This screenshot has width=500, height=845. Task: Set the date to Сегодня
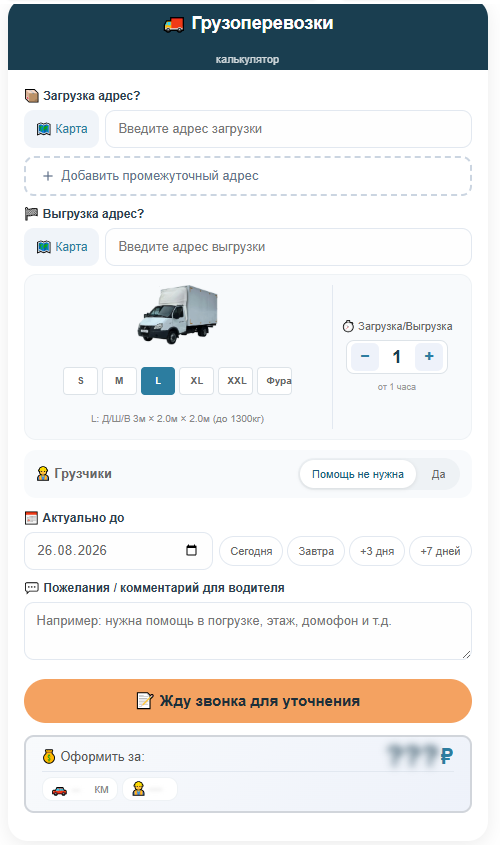pyautogui.click(x=251, y=551)
